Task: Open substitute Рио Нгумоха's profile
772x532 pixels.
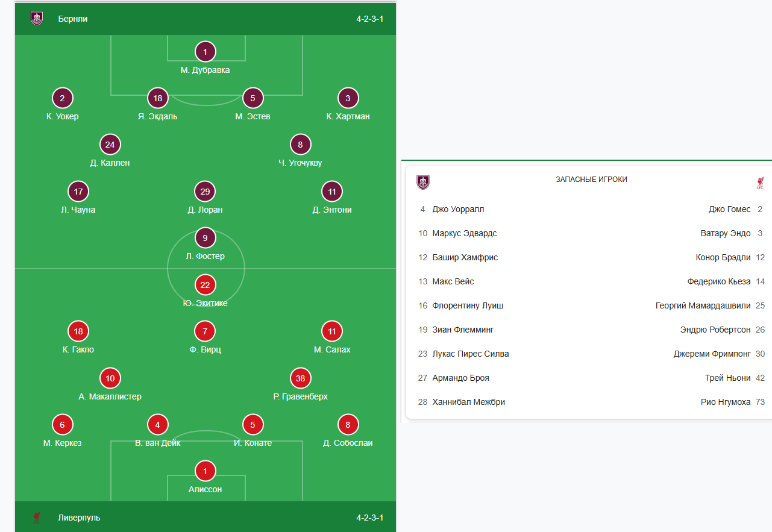Action: (x=725, y=402)
